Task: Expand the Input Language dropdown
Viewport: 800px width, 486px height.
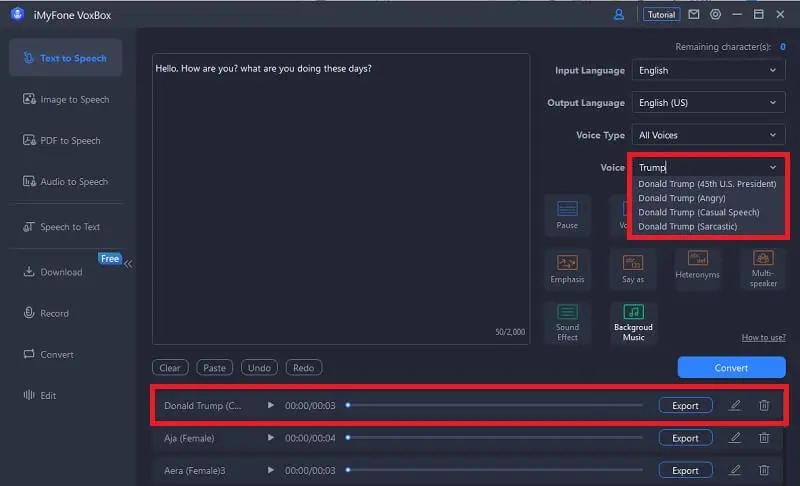Action: pos(708,70)
